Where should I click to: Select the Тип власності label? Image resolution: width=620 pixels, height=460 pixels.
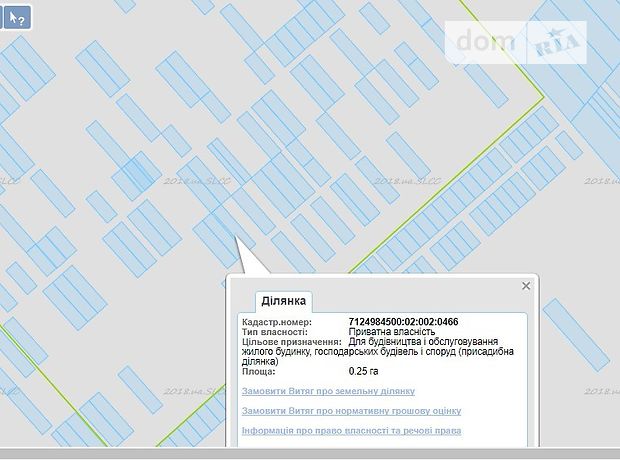point(274,332)
